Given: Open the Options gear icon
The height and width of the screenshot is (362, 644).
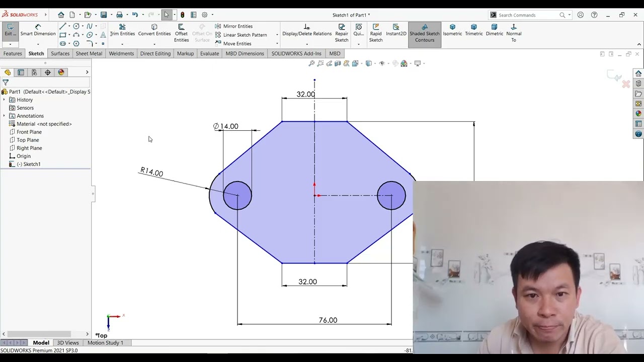Looking at the screenshot, I should (x=204, y=15).
